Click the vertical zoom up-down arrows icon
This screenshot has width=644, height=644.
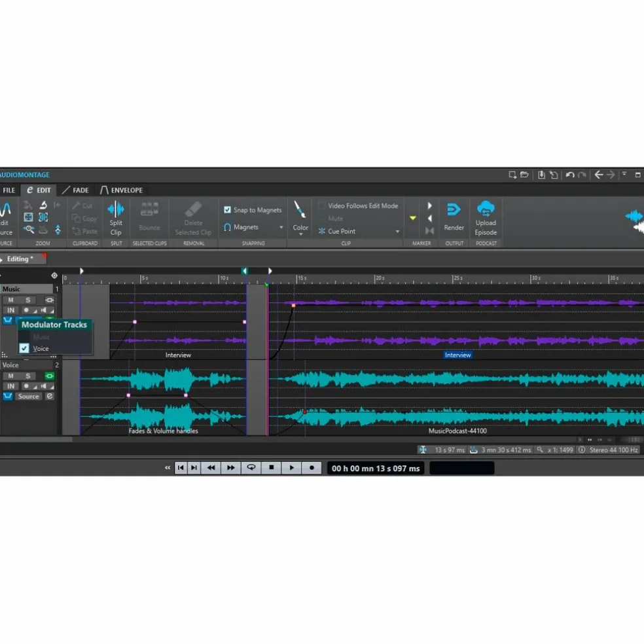(x=58, y=230)
